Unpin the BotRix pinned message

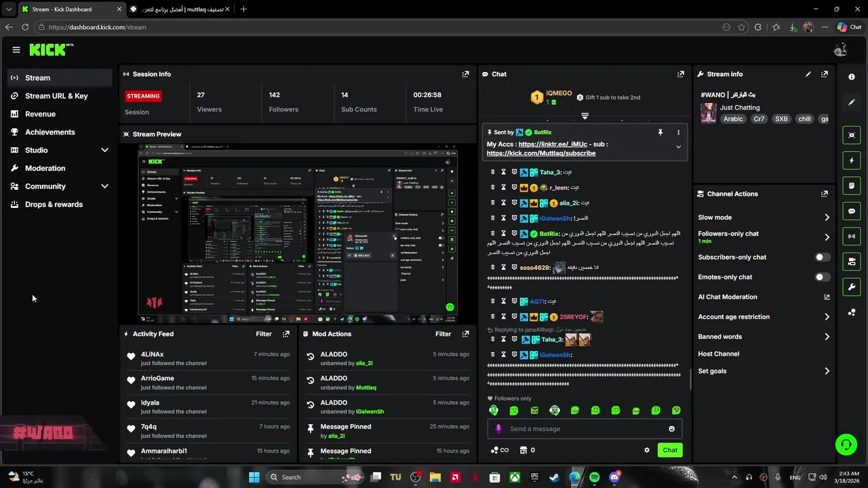pyautogui.click(x=660, y=133)
